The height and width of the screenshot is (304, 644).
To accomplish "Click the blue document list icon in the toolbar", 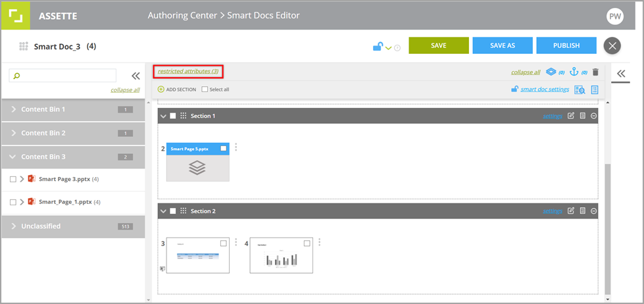I will 595,89.
